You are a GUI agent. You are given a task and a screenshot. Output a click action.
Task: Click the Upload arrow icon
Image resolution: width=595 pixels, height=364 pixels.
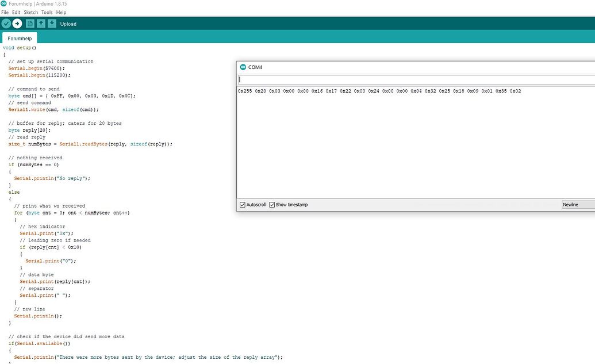[17, 24]
